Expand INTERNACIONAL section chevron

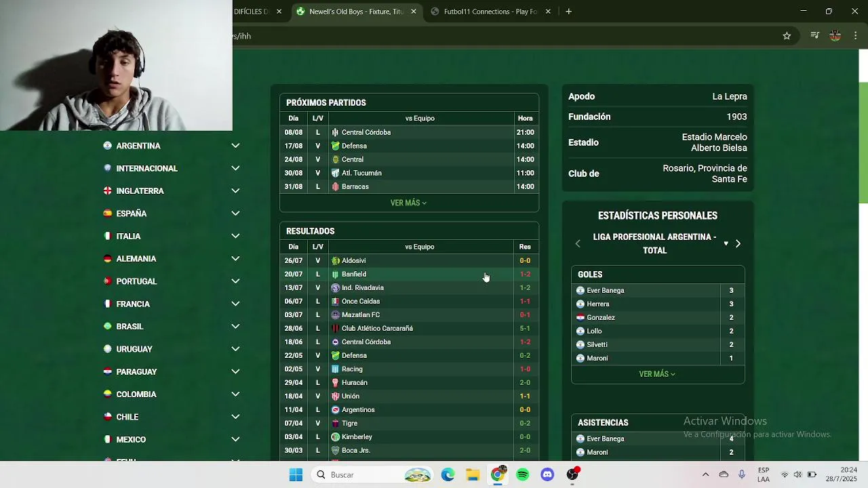coord(235,168)
